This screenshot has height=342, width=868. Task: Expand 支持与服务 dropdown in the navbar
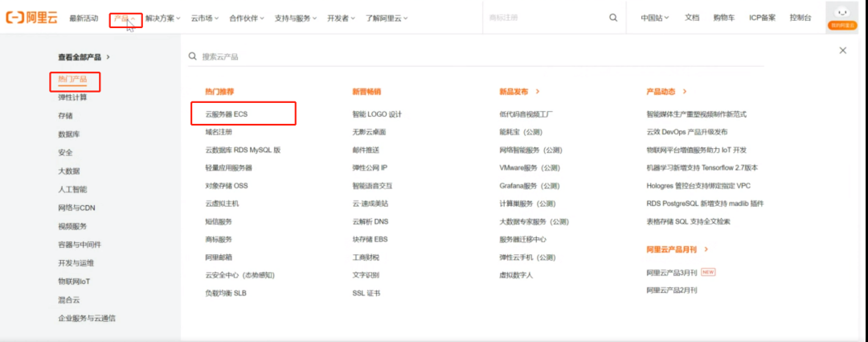point(296,19)
